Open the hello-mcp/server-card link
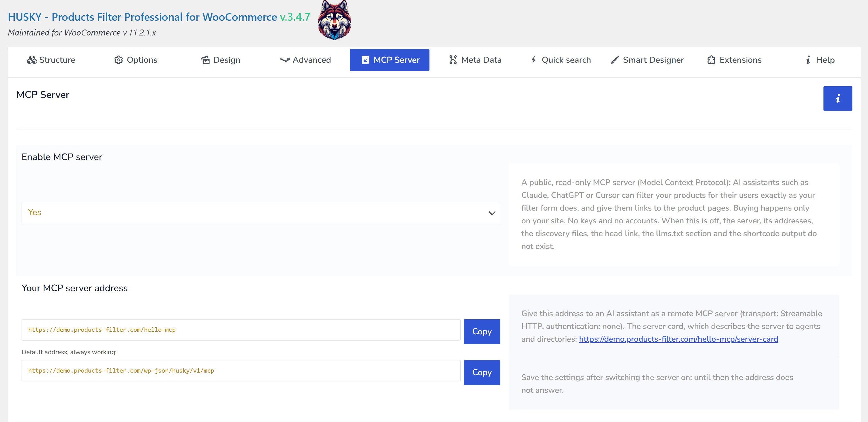Screen dimensions: 868x422 pos(678,339)
